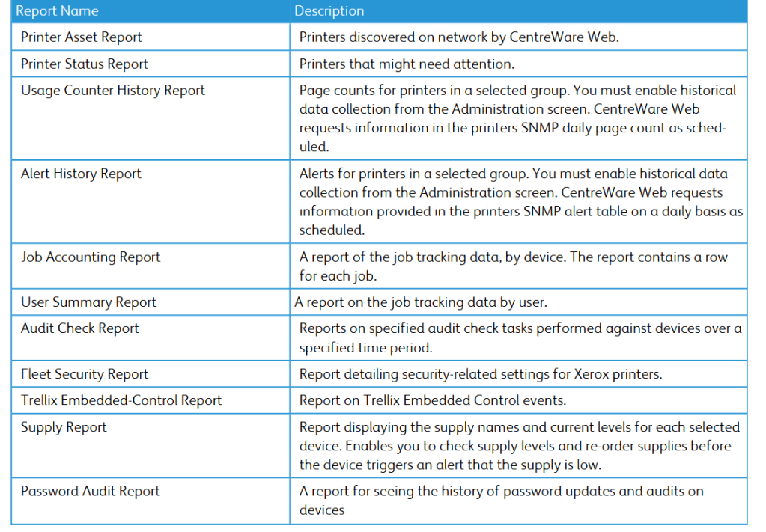Click the Description column header
Screen dimensions: 766x532
329,11
